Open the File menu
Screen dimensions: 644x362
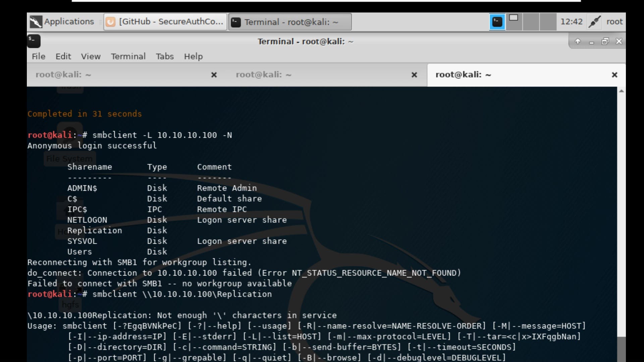coord(39,56)
